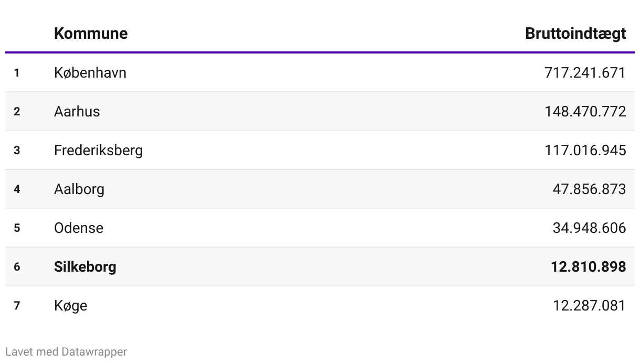Image resolution: width=640 pixels, height=364 pixels.
Task: Select the Frederiksberg municipality cell
Action: 98,150
